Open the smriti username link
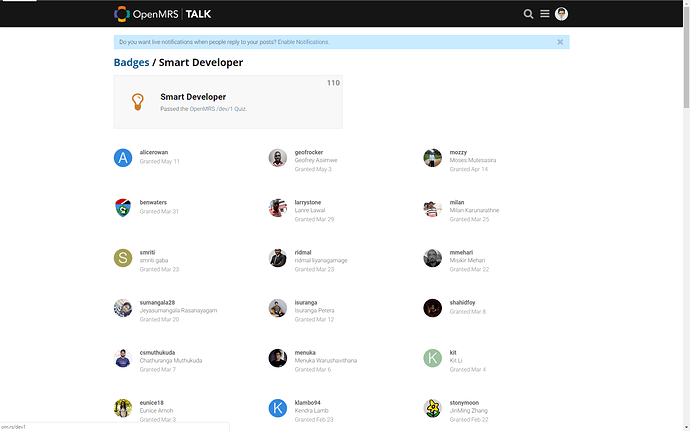This screenshot has height=431, width=690. pyautogui.click(x=147, y=253)
